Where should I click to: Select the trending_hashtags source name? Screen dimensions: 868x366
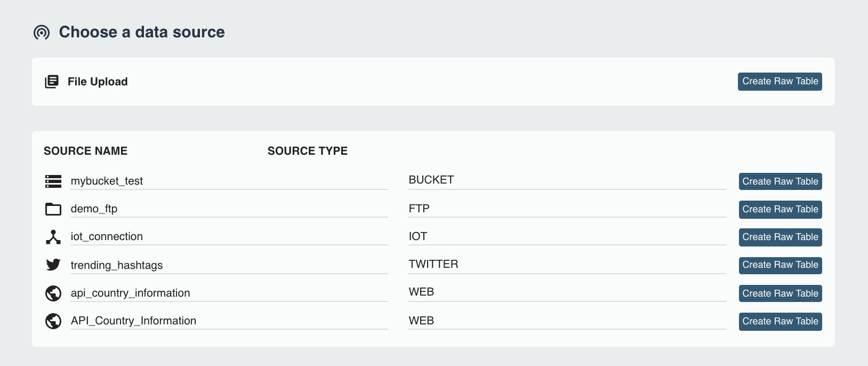pyautogui.click(x=117, y=265)
